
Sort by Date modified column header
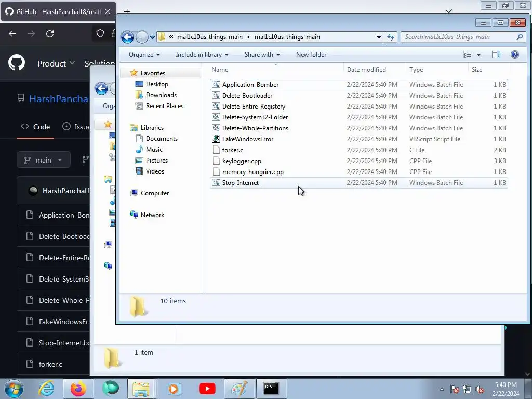[366, 70]
